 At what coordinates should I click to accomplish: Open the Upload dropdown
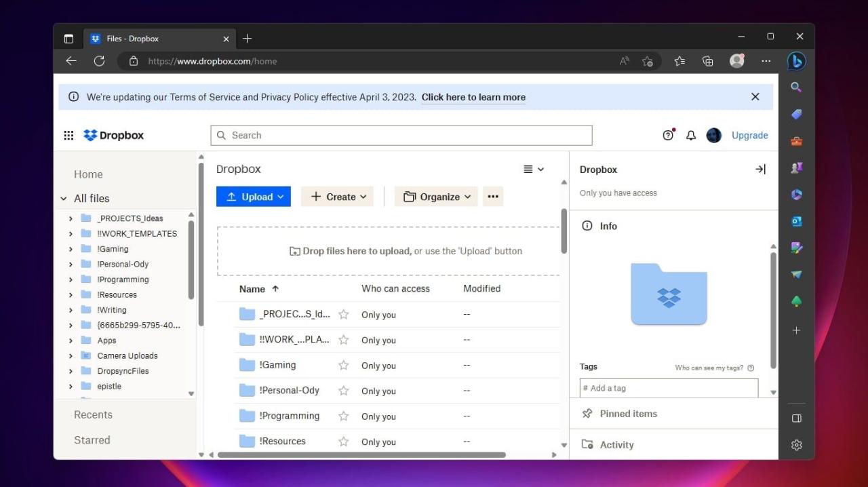point(253,197)
